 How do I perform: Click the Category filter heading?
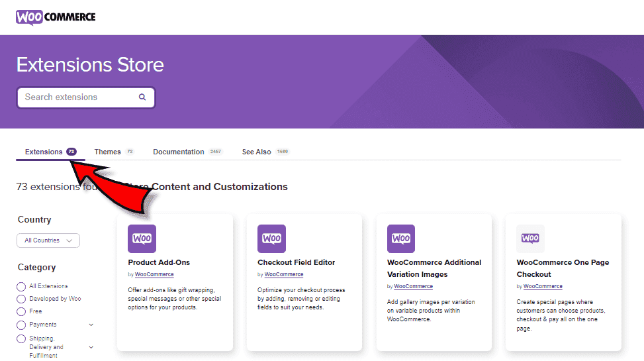36,267
